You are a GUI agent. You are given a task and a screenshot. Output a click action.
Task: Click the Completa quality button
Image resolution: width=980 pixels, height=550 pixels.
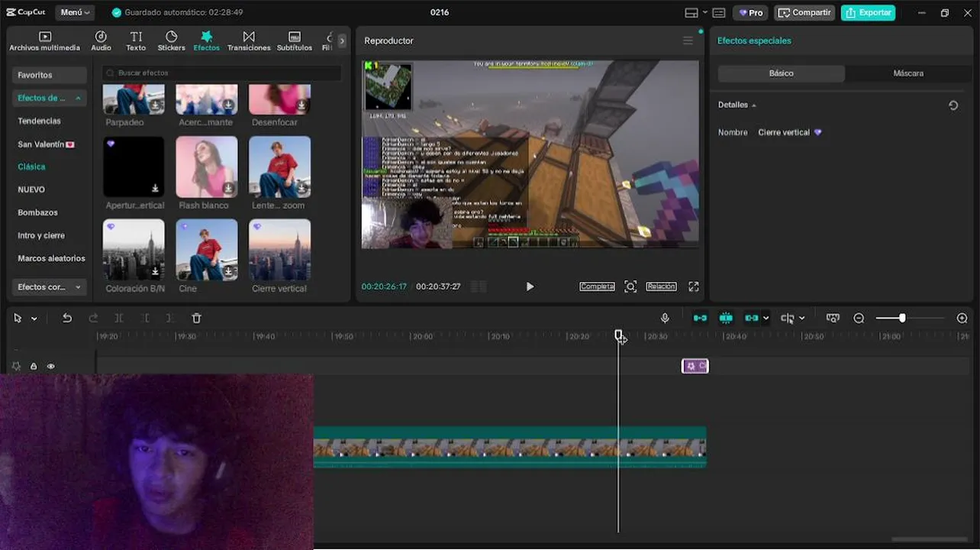click(x=597, y=286)
